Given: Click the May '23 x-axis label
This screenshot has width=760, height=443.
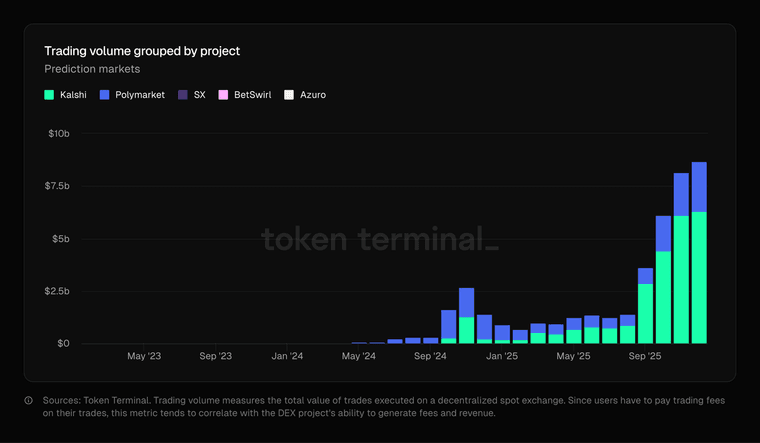Looking at the screenshot, I should tap(145, 355).
